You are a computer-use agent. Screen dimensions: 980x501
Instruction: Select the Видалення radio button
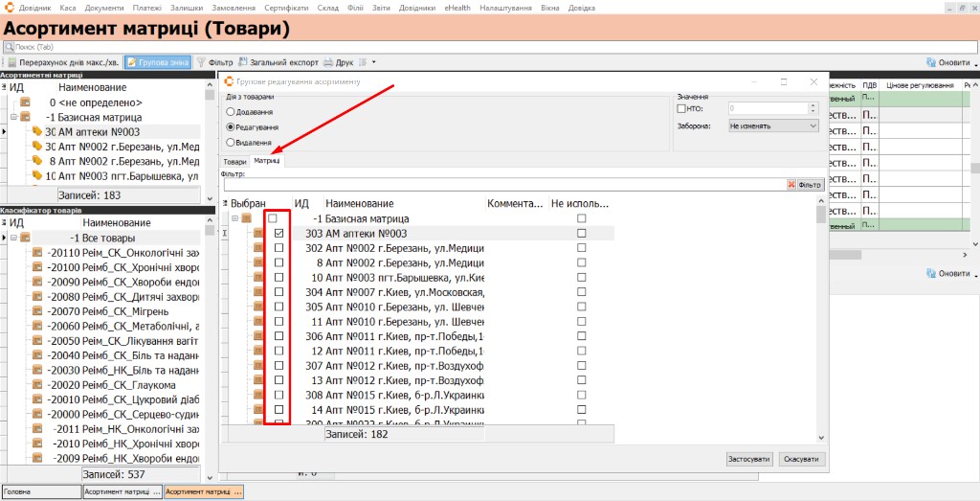point(231,142)
